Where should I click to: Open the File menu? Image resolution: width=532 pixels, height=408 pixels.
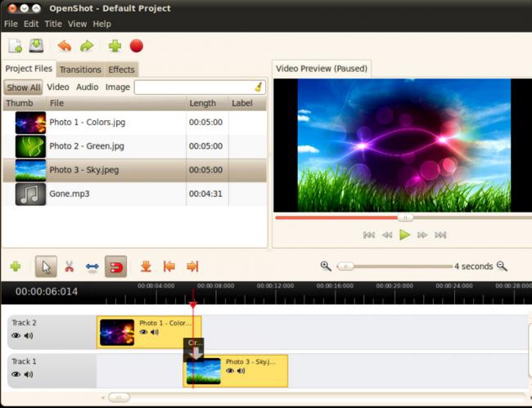[11, 24]
